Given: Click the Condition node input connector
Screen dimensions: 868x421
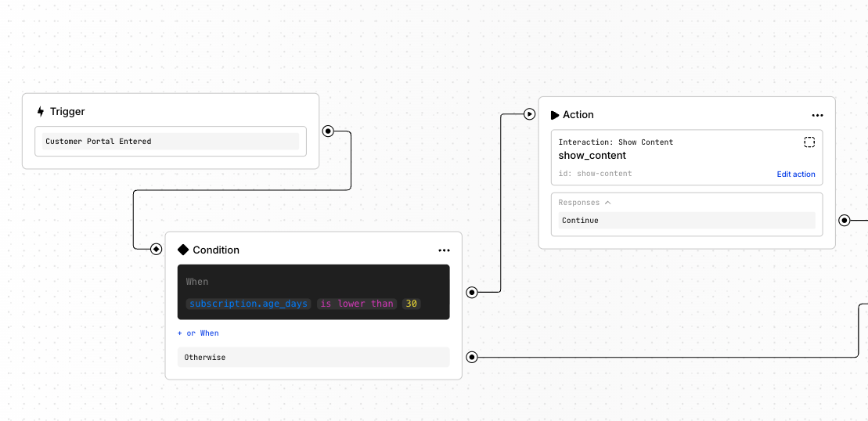Looking at the screenshot, I should click(x=156, y=249).
